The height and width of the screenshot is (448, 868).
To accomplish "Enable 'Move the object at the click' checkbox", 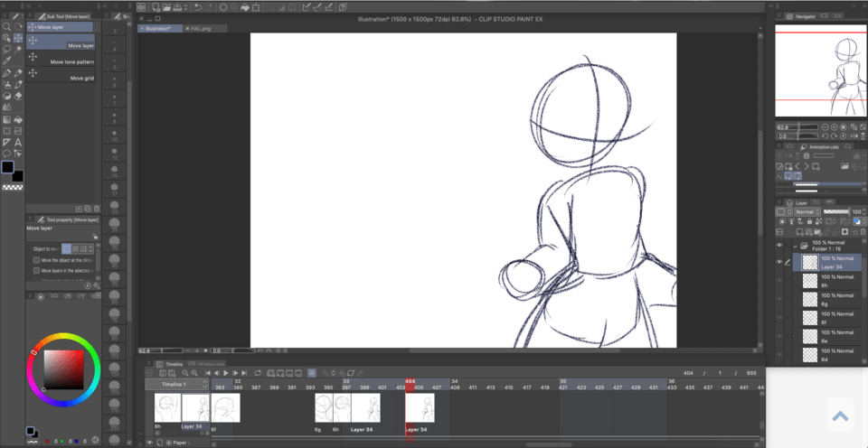I will [x=36, y=260].
